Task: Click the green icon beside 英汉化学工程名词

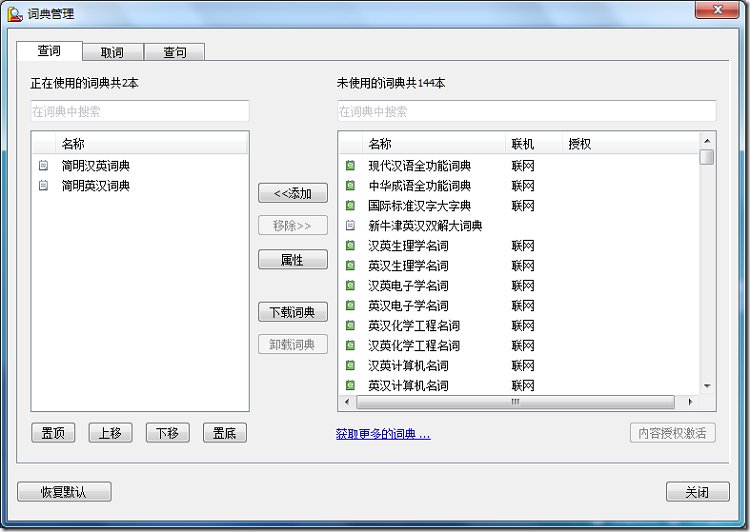Action: click(x=351, y=325)
